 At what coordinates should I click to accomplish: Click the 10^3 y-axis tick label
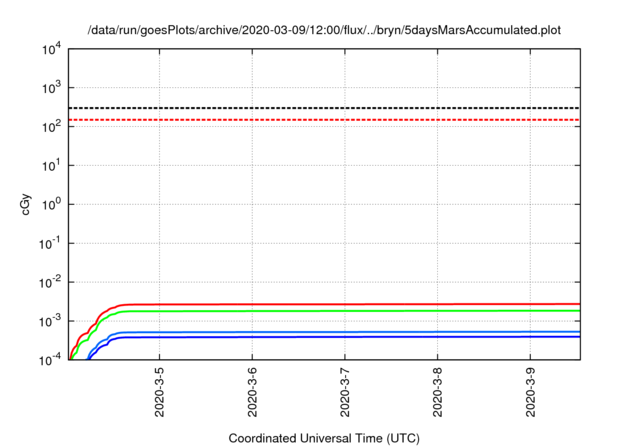[x=51, y=88]
